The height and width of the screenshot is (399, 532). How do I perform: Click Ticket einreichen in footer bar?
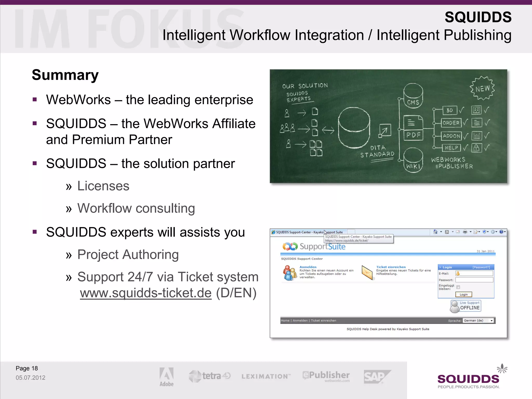pos(323,321)
